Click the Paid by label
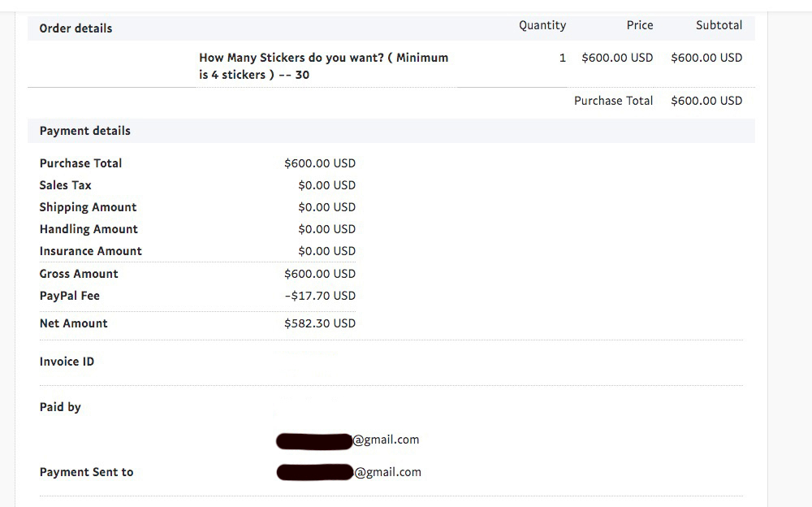 click(60, 407)
